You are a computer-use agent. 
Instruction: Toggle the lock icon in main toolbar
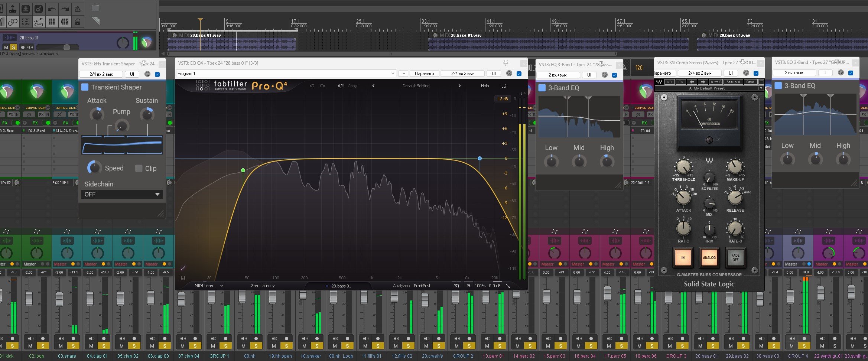coord(78,22)
